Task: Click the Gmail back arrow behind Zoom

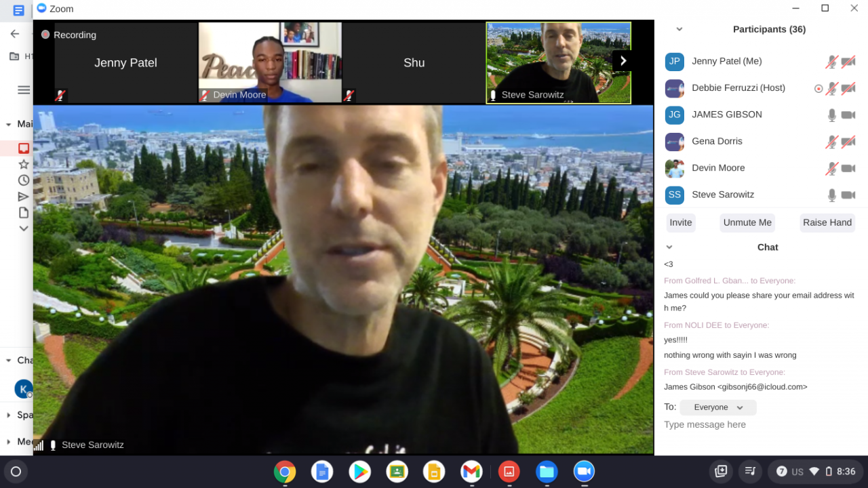Action: click(14, 33)
